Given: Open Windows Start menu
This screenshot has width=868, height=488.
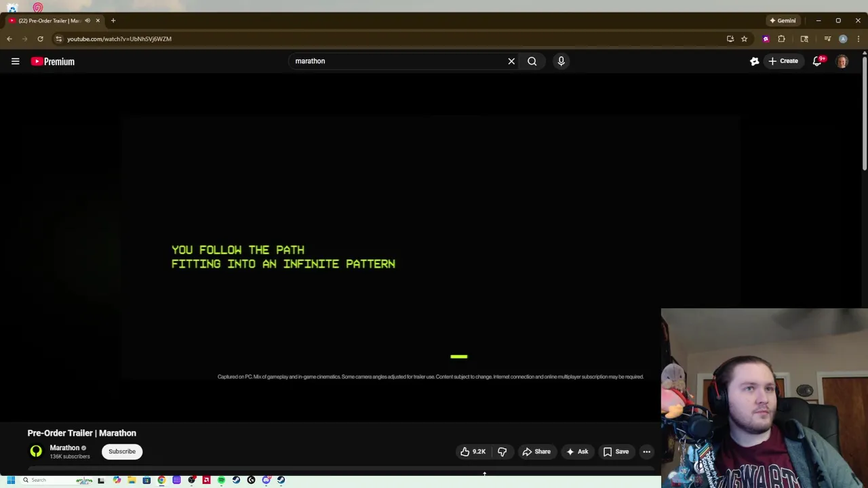Looking at the screenshot, I should [11, 480].
